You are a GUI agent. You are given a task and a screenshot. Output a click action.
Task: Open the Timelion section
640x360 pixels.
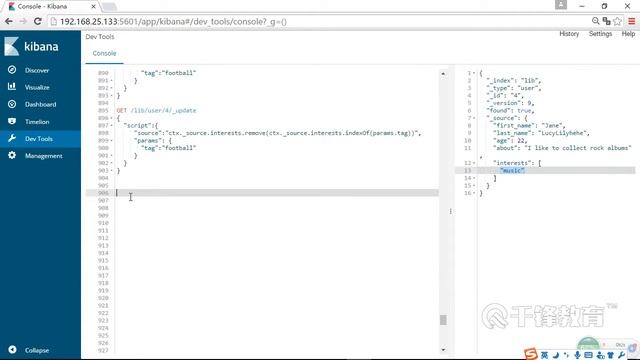(x=37, y=122)
